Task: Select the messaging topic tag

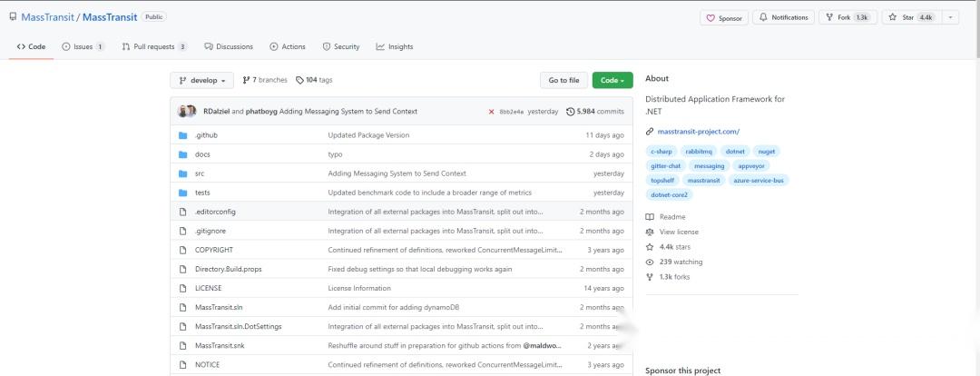Action: tap(710, 166)
